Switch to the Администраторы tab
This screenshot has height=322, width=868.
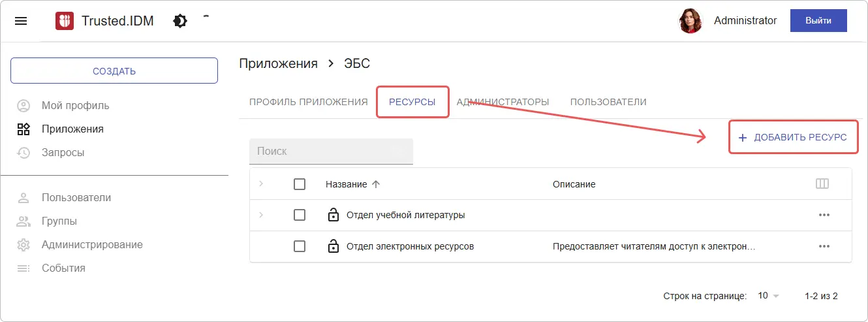click(503, 102)
